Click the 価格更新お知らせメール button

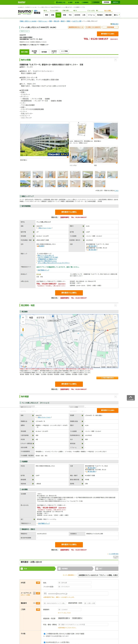(x=76, y=27)
